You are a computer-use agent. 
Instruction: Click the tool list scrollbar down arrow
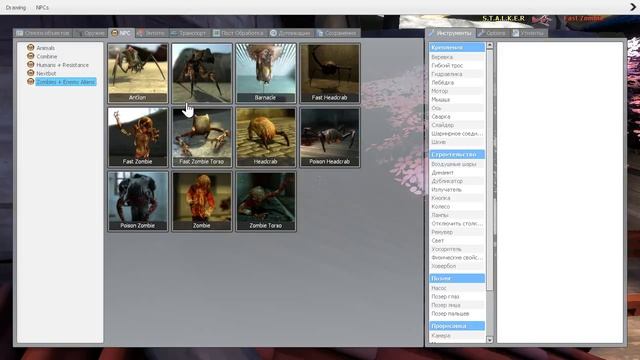click(x=490, y=340)
